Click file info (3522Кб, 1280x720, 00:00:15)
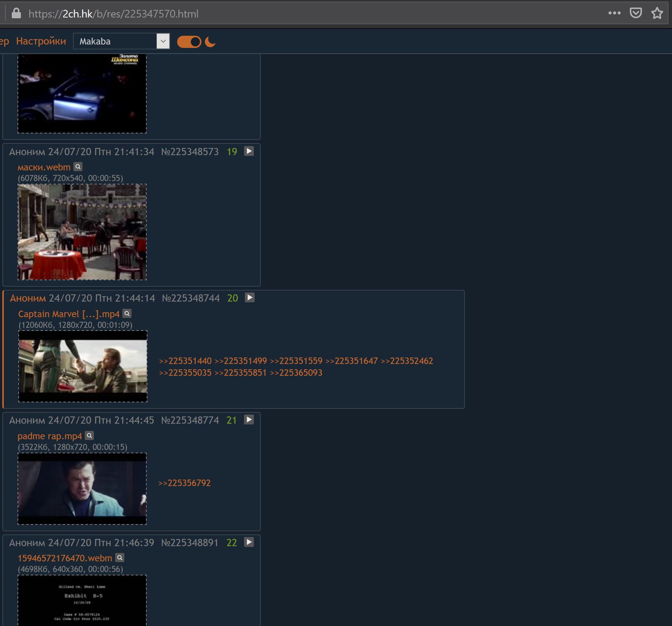Image resolution: width=672 pixels, height=626 pixels. tap(73, 447)
